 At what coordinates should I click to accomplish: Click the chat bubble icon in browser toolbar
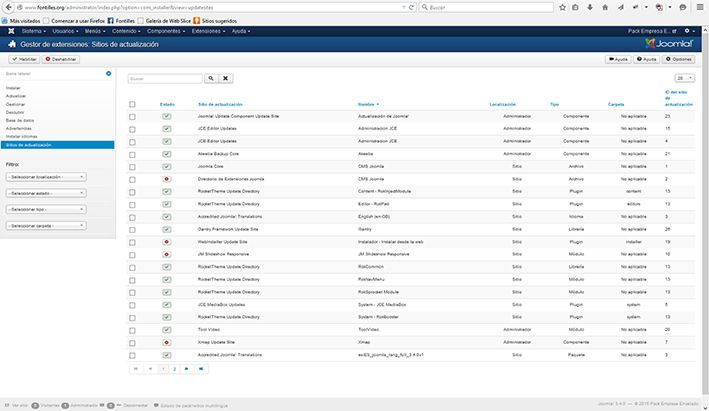[x=683, y=7]
